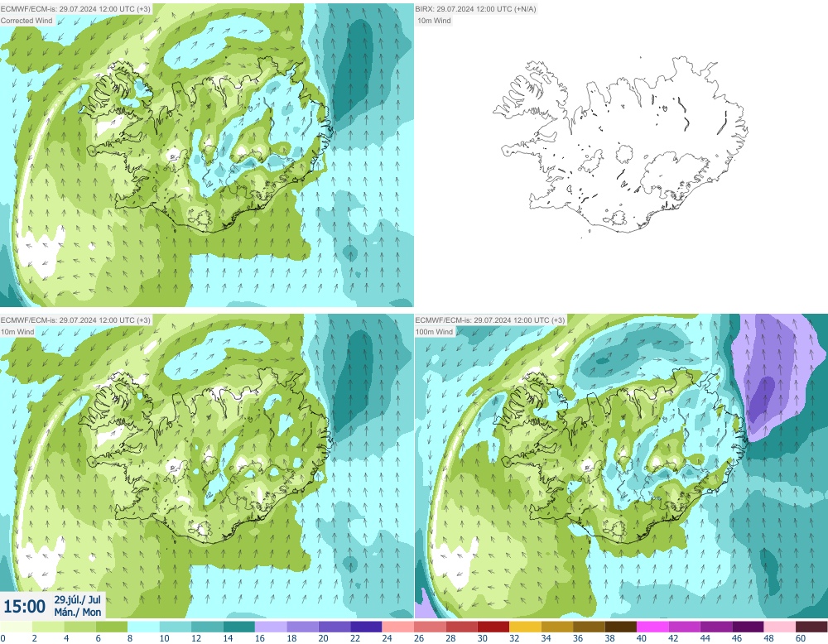Screen dimensions: 828x644
Task: Click the 26–28 salmon legend swatch
Action: [x=430, y=627]
